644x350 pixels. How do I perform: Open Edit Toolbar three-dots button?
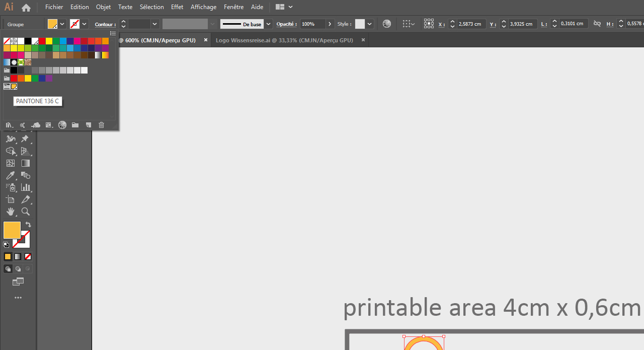18,298
